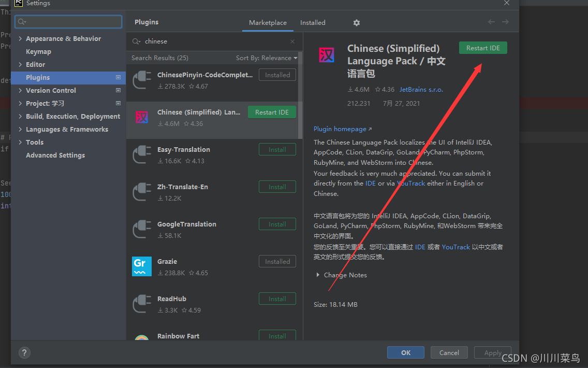Image resolution: width=588 pixels, height=368 pixels.
Task: Open Sort By: Relevance dropdown
Action: [267, 58]
